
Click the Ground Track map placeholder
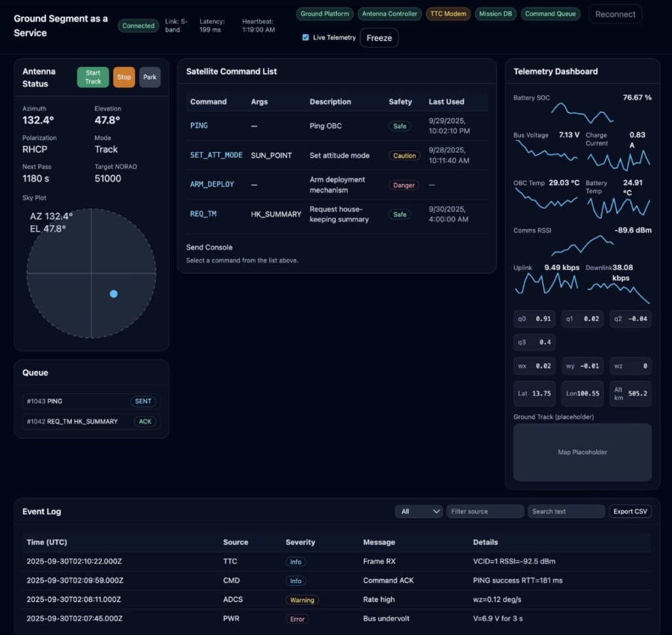[x=582, y=452]
